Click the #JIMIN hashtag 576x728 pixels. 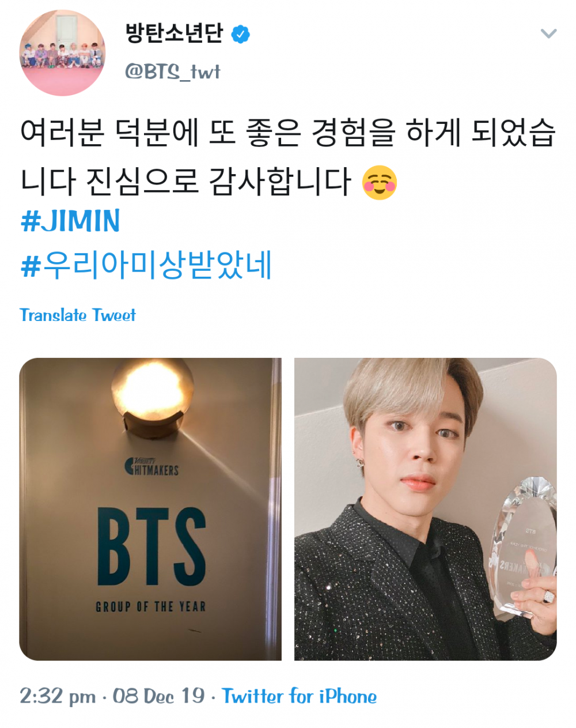(x=70, y=221)
